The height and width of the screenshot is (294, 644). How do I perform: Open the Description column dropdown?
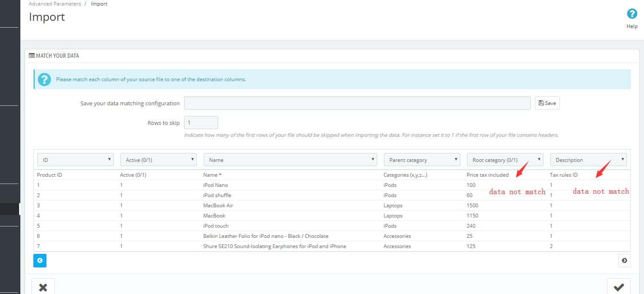click(588, 160)
